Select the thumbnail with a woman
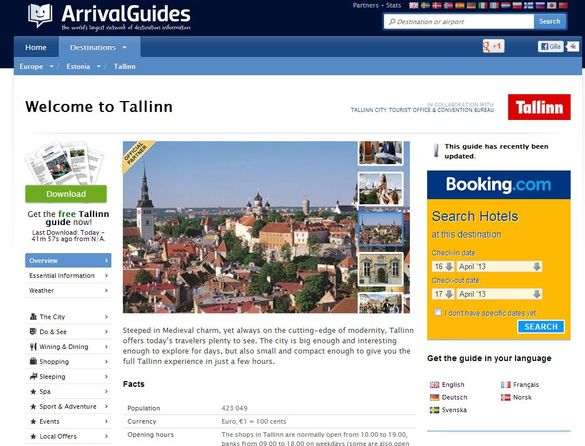Image resolution: width=585 pixels, height=446 pixels. click(x=381, y=189)
